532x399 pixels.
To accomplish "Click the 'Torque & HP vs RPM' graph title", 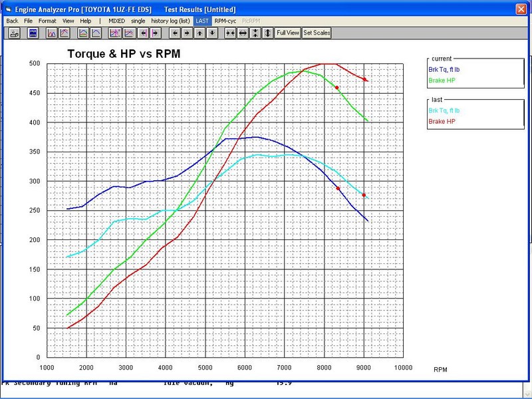I will [124, 54].
